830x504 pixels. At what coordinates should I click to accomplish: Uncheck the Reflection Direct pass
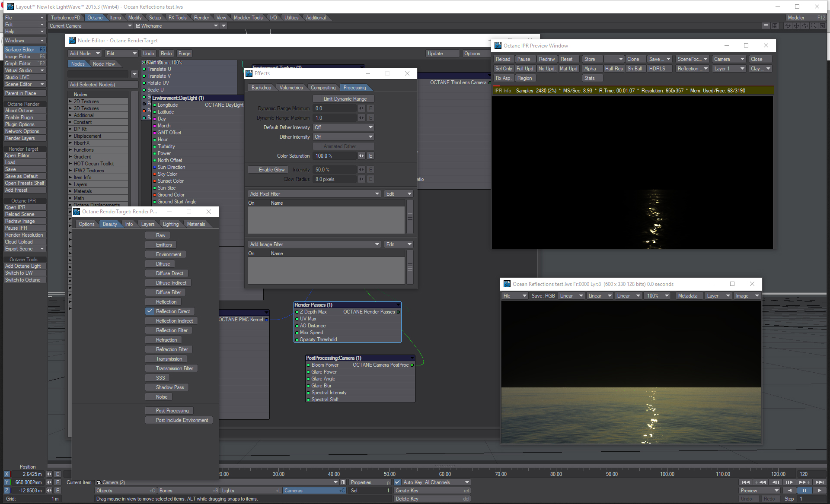(x=150, y=311)
